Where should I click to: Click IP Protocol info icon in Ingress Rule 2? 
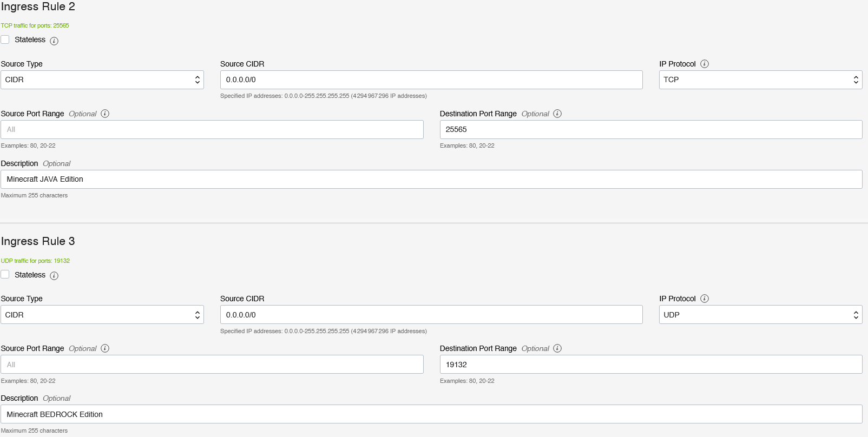pos(705,64)
